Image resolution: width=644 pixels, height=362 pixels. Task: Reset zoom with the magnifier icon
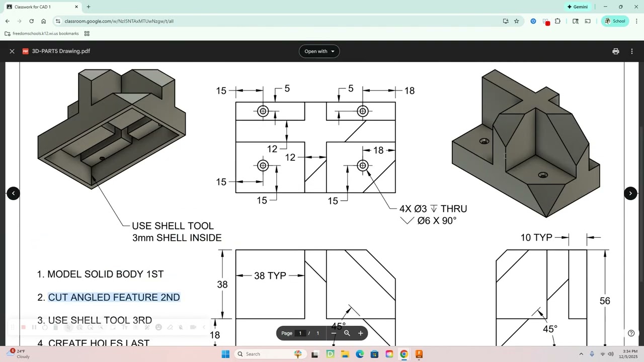pos(347,333)
